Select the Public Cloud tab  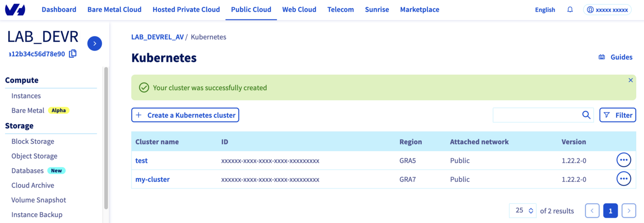point(251,10)
